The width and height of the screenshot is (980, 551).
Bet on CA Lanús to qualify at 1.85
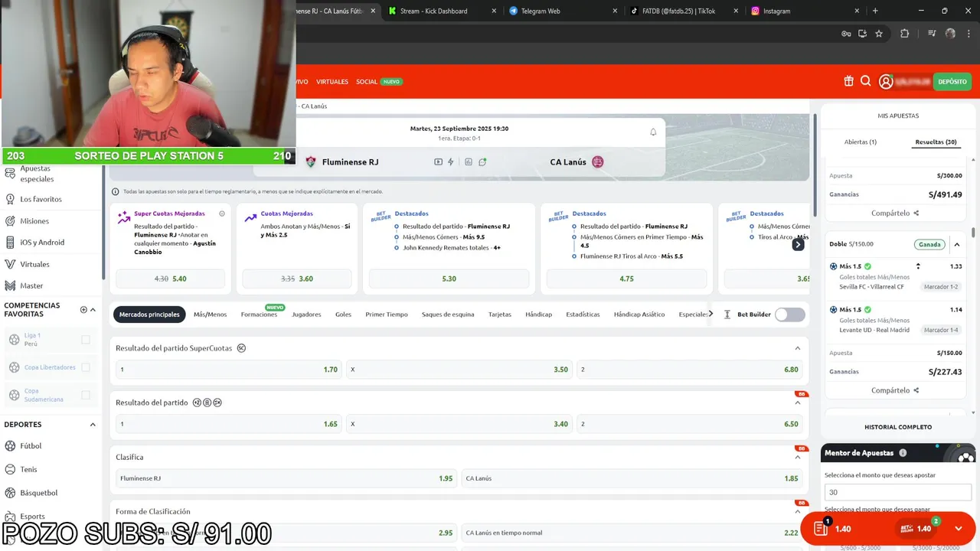(632, 478)
